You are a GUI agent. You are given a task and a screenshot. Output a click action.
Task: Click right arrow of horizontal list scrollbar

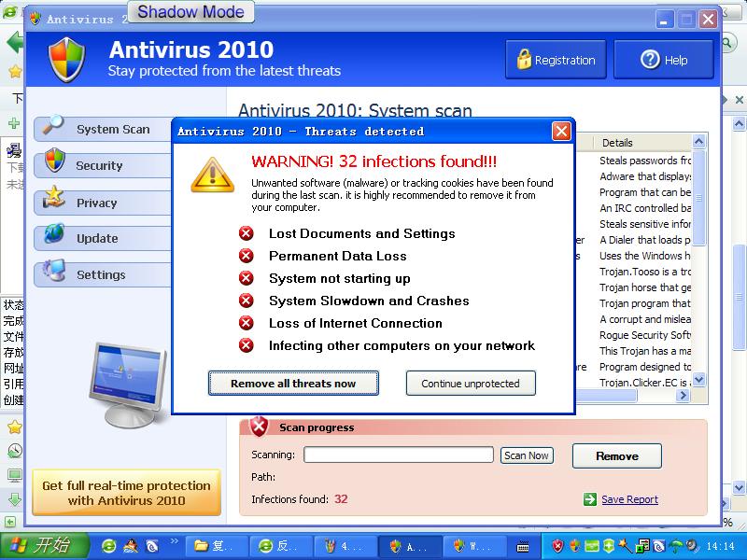(x=684, y=395)
